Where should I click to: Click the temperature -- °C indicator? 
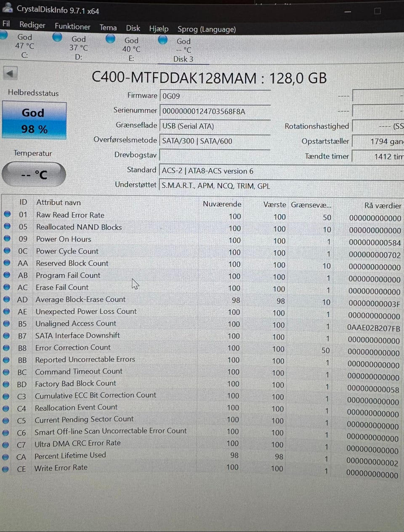coord(34,174)
